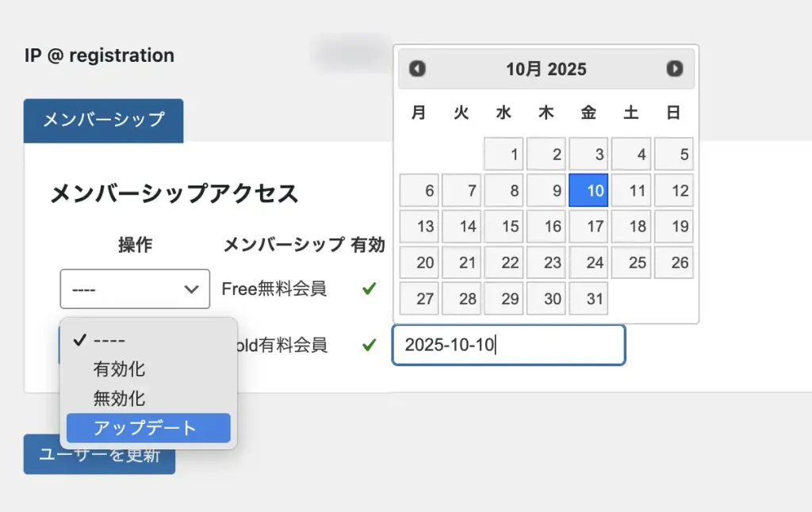Choose October 1 on the datepicker
Screen dimensions: 812x512
pos(504,154)
